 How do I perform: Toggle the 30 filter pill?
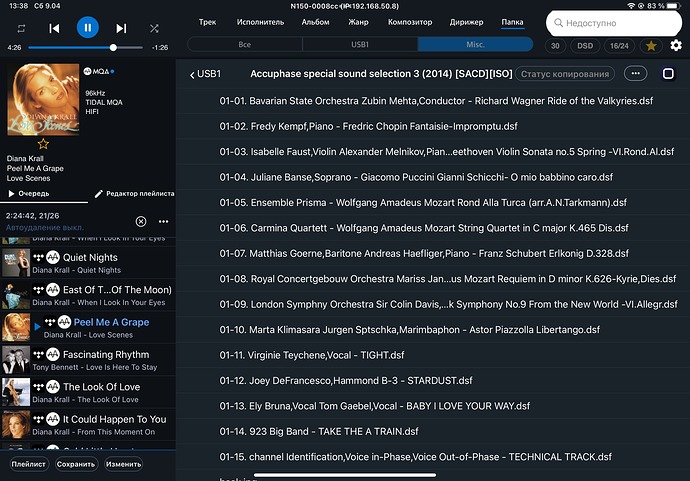pos(555,46)
